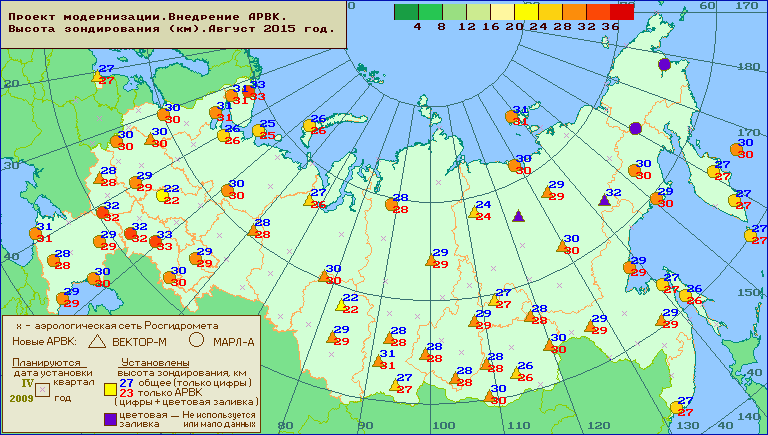768x435 pixels.
Task: Click the circle station labeled 25
Action: point(258,130)
